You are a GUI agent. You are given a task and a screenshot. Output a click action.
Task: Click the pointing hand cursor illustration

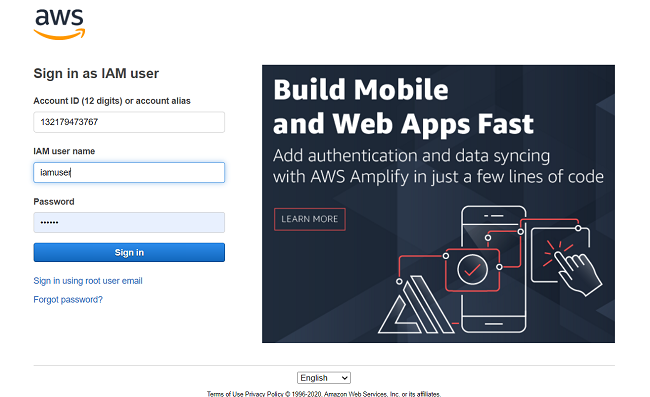[573, 267]
